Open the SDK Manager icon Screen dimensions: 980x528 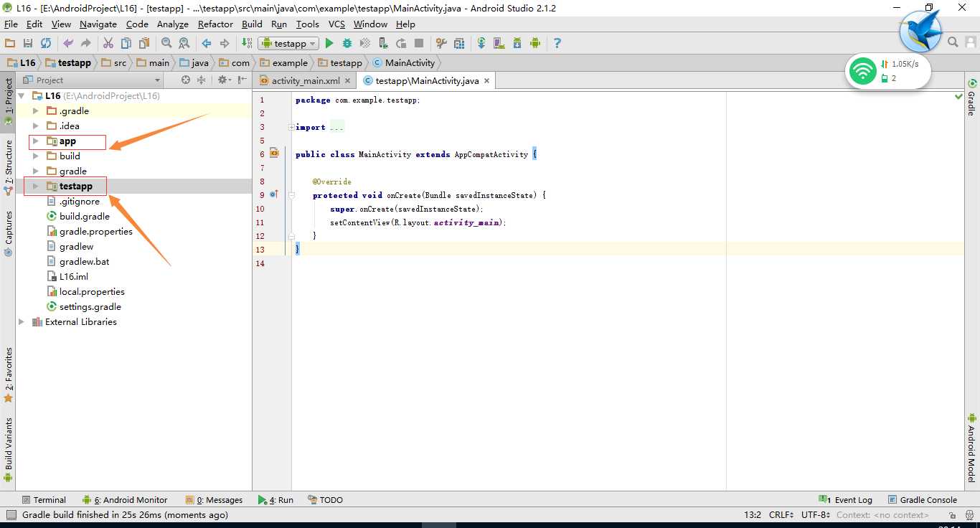[x=517, y=43]
